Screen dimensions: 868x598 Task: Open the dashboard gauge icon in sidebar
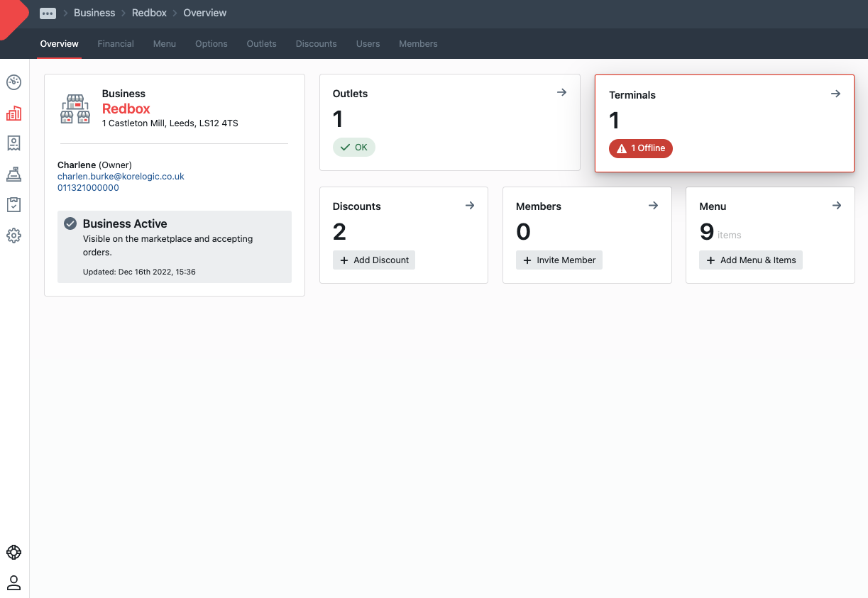tap(13, 82)
